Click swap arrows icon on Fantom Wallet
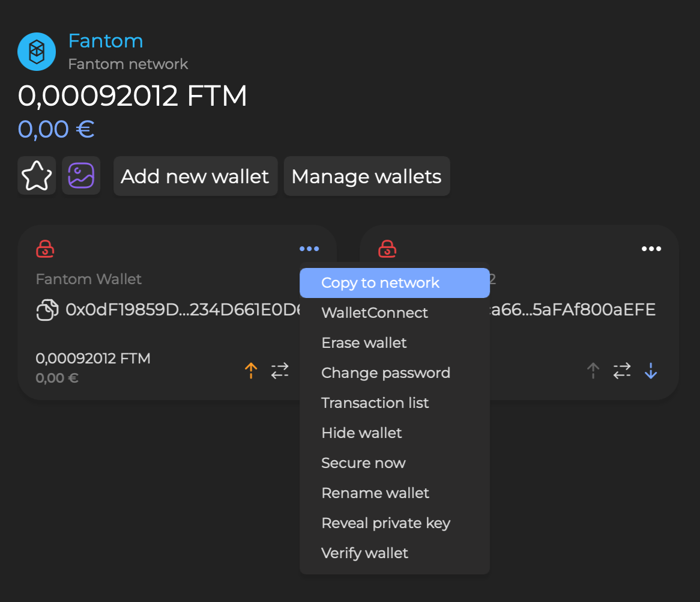Screen dimensions: 700x602 point(280,371)
